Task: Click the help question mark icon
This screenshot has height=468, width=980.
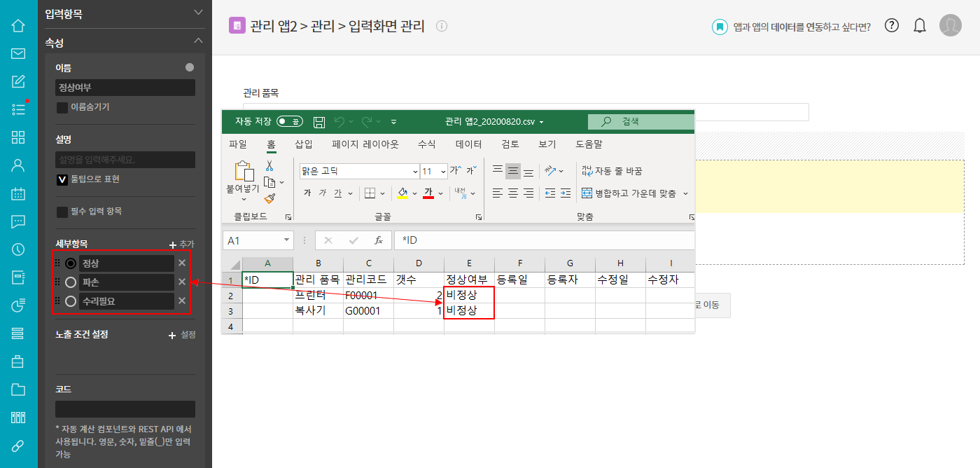Action: 891,26
